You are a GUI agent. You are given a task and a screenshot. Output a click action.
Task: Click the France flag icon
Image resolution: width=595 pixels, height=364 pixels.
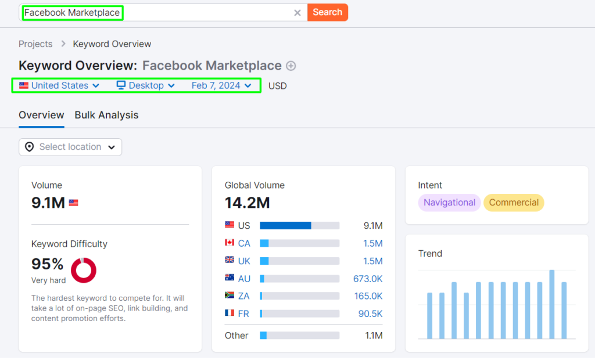[230, 312]
